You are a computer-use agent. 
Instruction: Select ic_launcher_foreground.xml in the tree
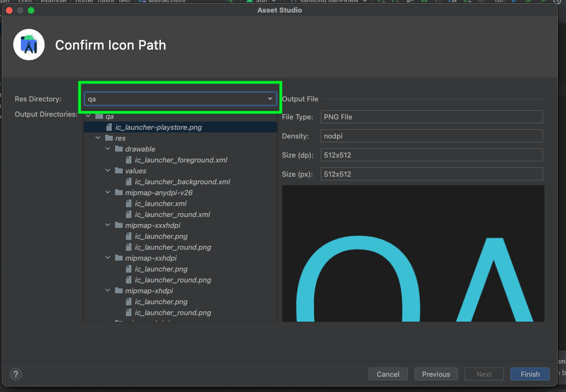pyautogui.click(x=181, y=160)
